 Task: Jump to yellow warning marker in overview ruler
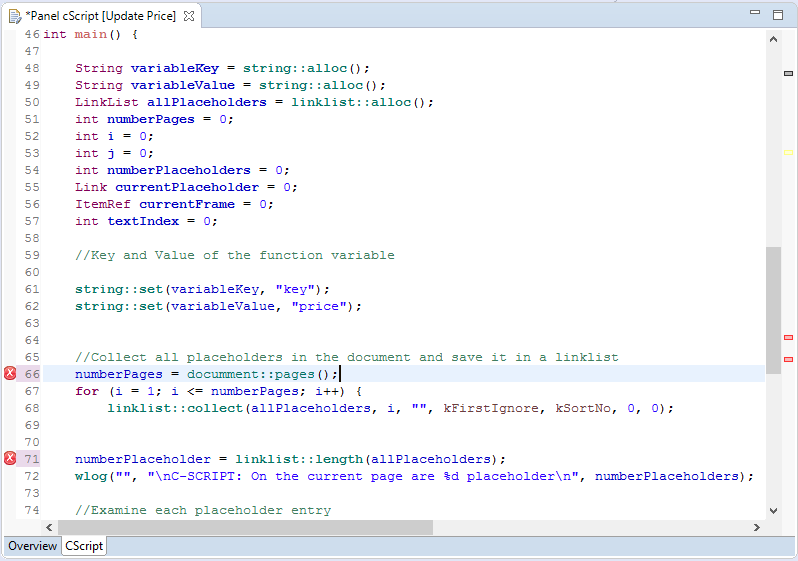coord(788,153)
